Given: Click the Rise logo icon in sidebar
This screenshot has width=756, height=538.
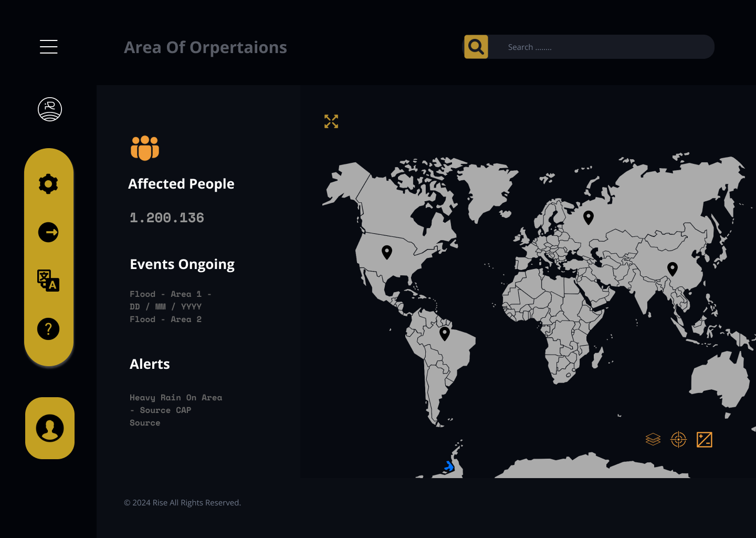Looking at the screenshot, I should pyautogui.click(x=50, y=109).
